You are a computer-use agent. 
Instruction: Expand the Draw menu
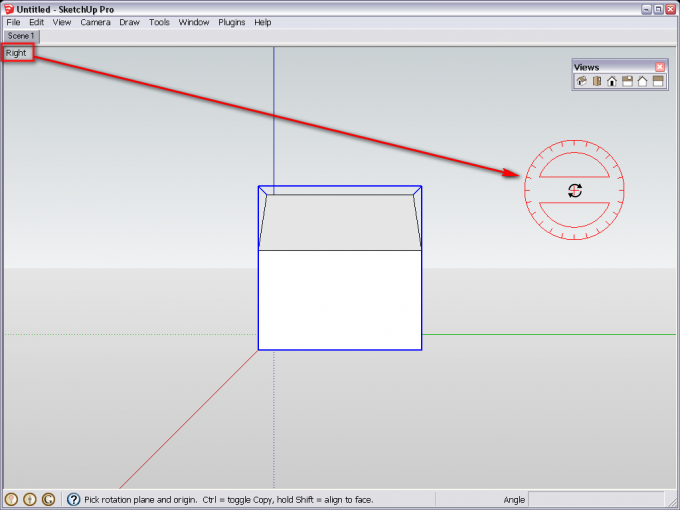(129, 22)
